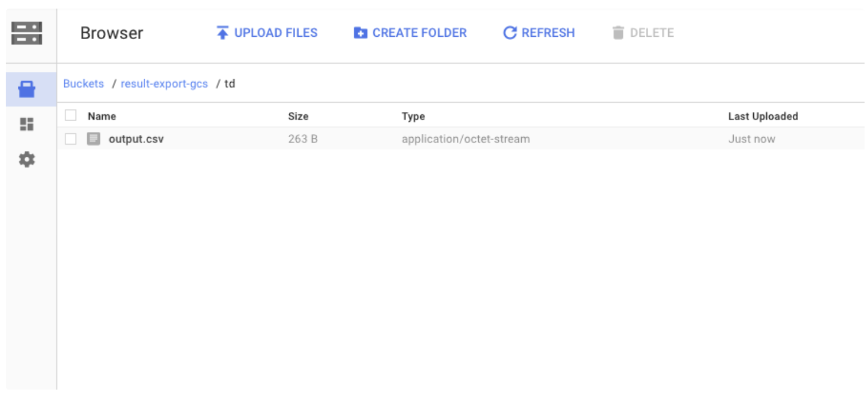
Task: Open the result-export-gcs breadcrumb link
Action: pyautogui.click(x=164, y=84)
